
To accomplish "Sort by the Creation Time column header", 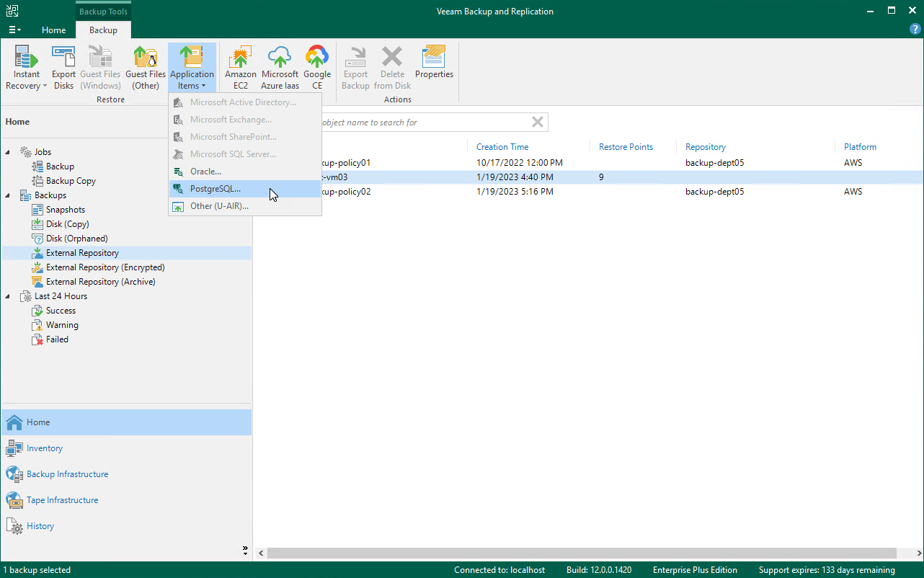I will tap(502, 147).
